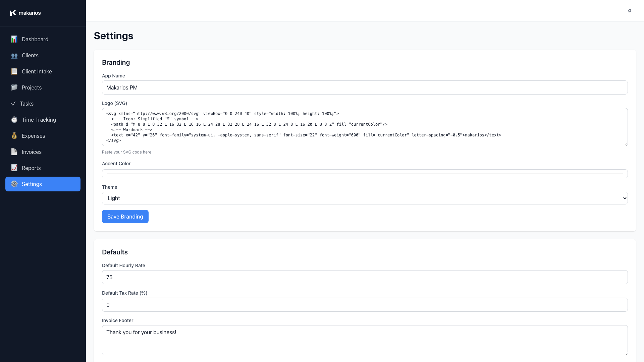Image resolution: width=644 pixels, height=362 pixels.
Task: Click the Clients people icon
Action: [x=14, y=55]
